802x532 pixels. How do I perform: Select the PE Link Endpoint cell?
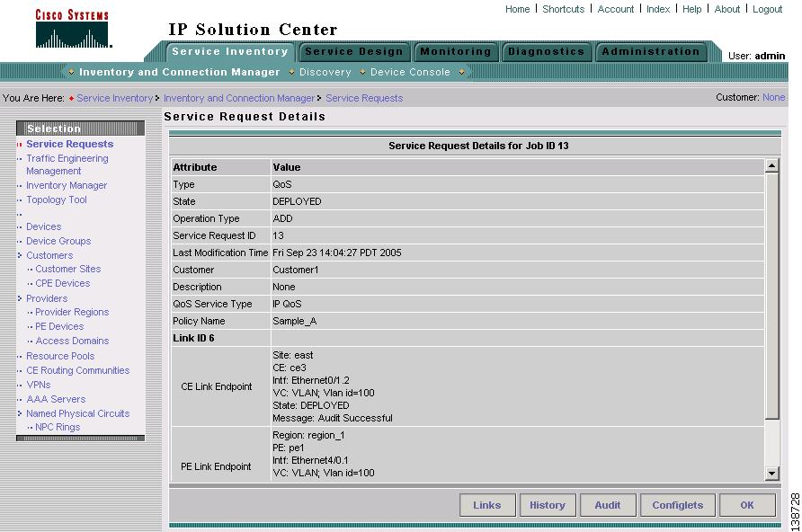click(x=220, y=455)
